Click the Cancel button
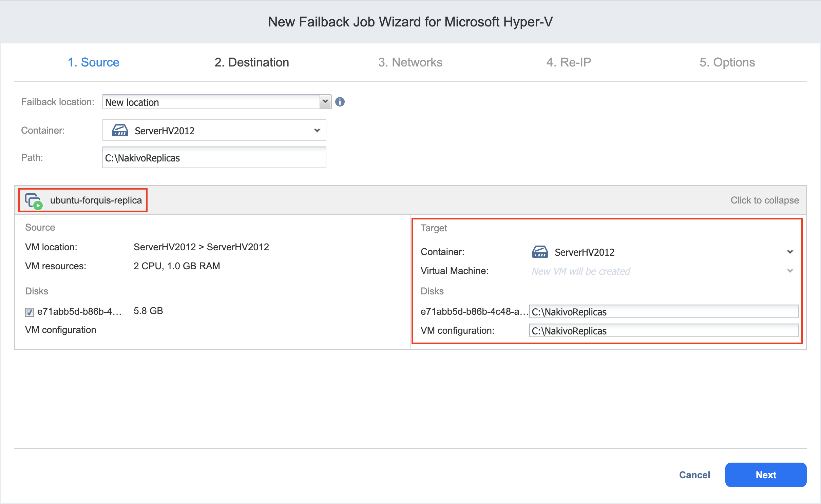This screenshot has width=821, height=504. pos(694,475)
